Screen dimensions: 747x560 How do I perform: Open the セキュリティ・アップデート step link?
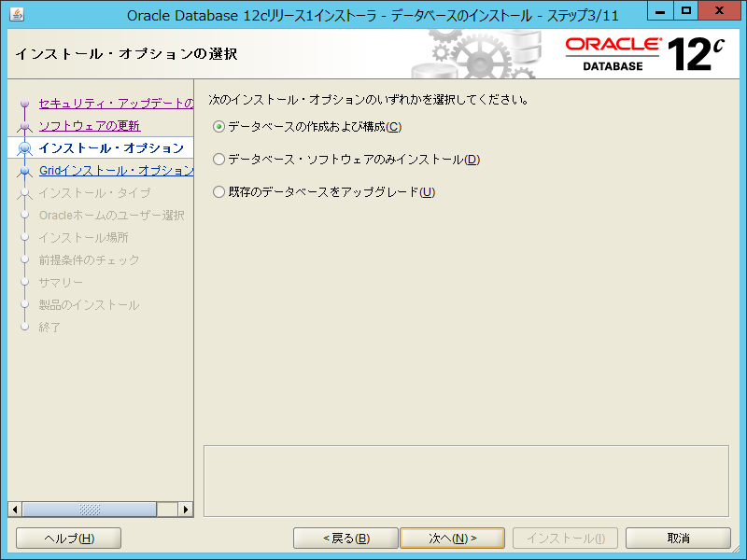(x=116, y=103)
